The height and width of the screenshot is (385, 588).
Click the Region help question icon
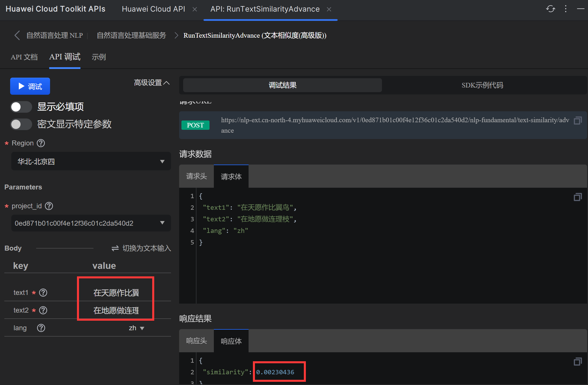[41, 143]
